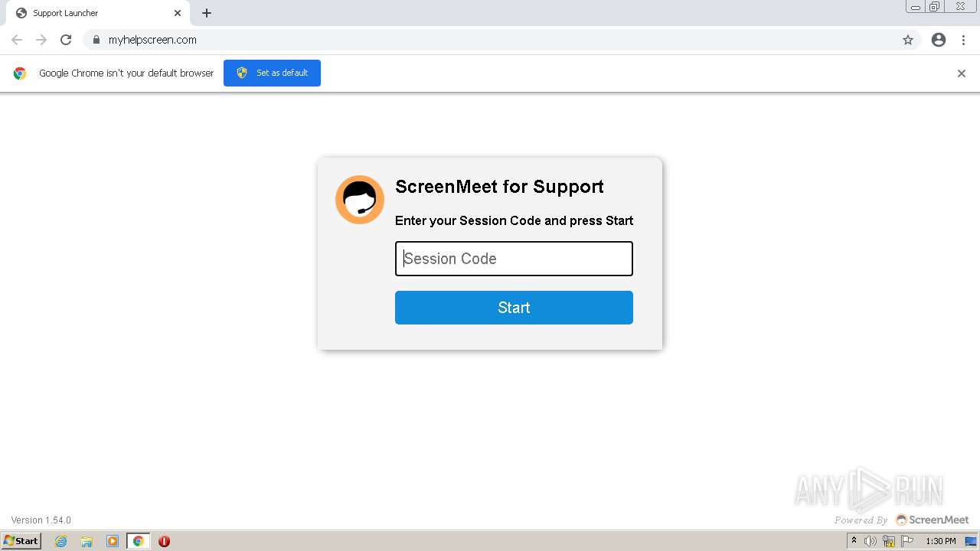Click the site security padlock icon
Viewport: 980px width, 551px height.
point(96,39)
